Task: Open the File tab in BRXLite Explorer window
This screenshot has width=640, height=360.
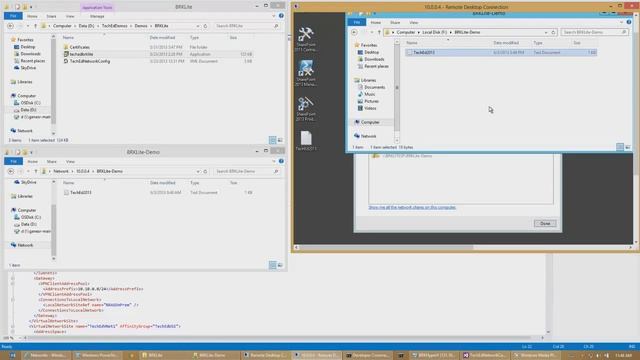Action: click(13, 16)
